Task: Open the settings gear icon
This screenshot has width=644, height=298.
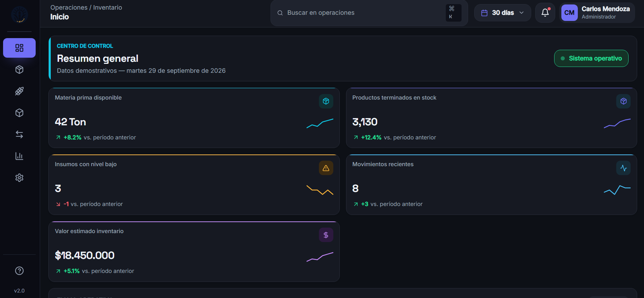Action: 19,178
